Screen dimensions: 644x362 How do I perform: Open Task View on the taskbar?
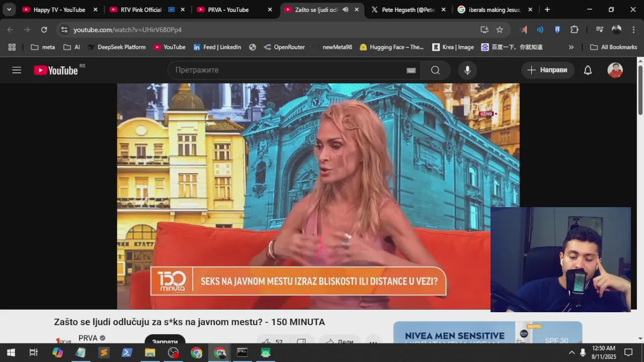pyautogui.click(x=34, y=352)
